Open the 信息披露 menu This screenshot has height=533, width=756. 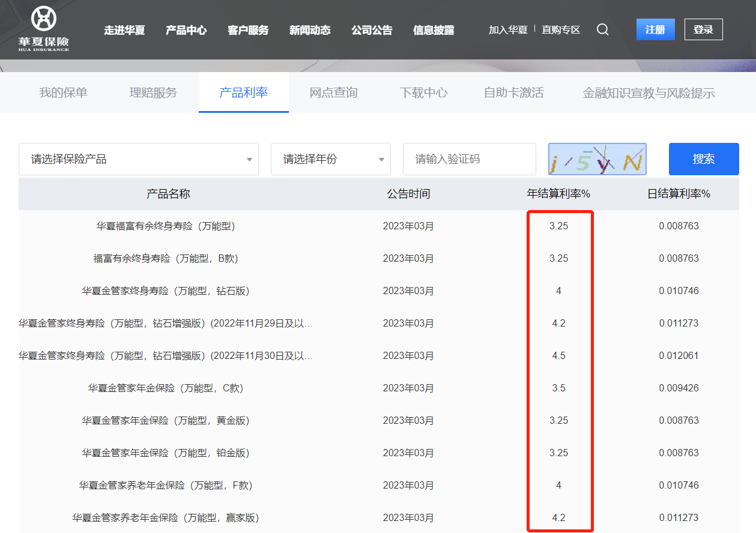point(434,30)
